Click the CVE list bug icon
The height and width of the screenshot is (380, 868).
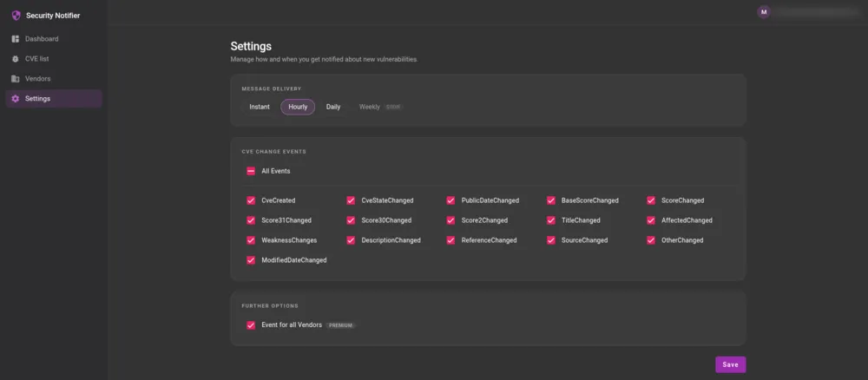(16, 59)
